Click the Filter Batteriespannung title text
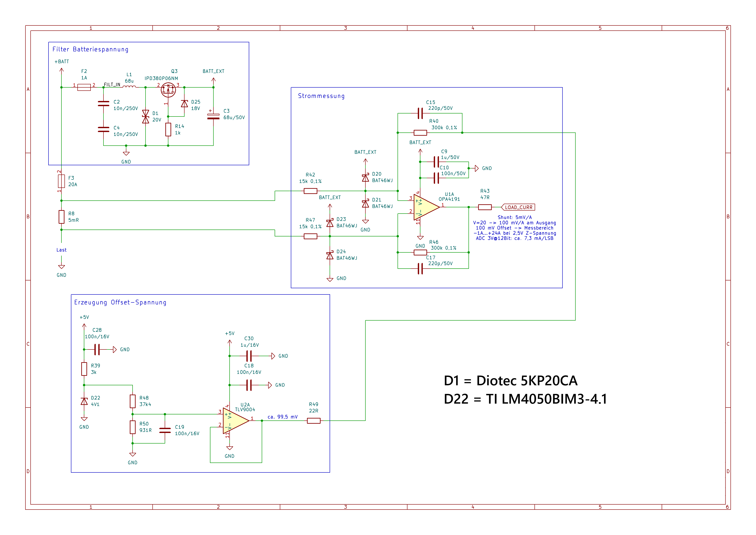 point(90,49)
